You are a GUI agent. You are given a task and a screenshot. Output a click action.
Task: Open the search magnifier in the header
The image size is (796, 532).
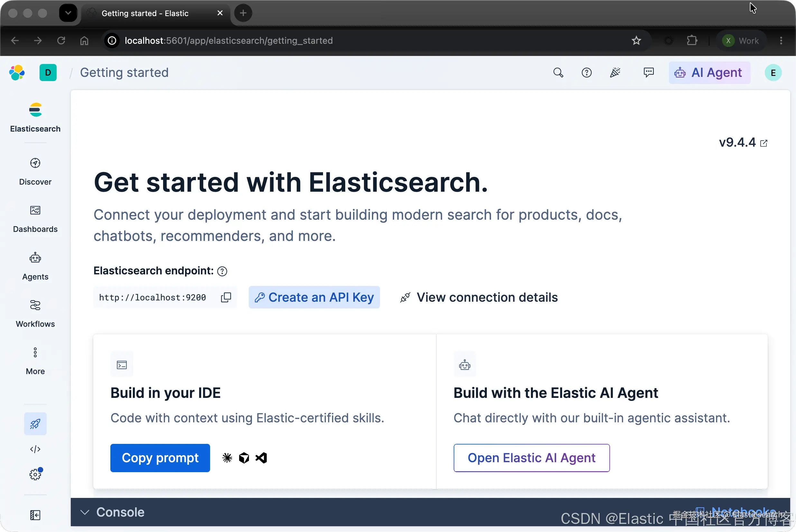click(x=558, y=73)
